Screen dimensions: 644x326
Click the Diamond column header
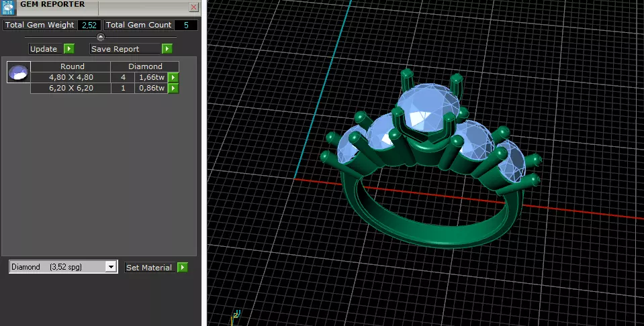tap(145, 66)
